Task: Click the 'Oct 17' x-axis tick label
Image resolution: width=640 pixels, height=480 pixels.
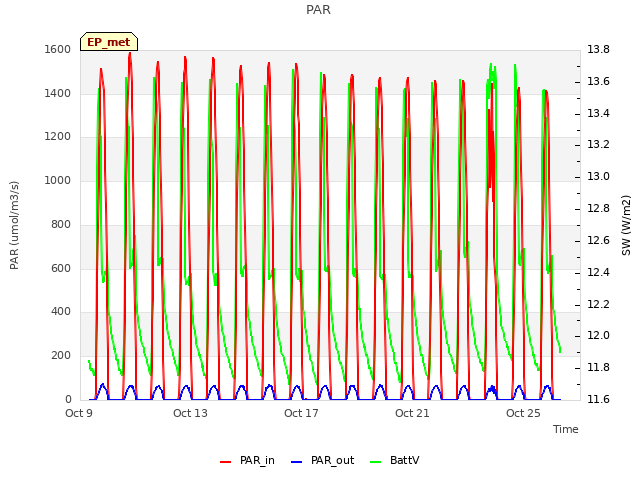Action: click(301, 413)
